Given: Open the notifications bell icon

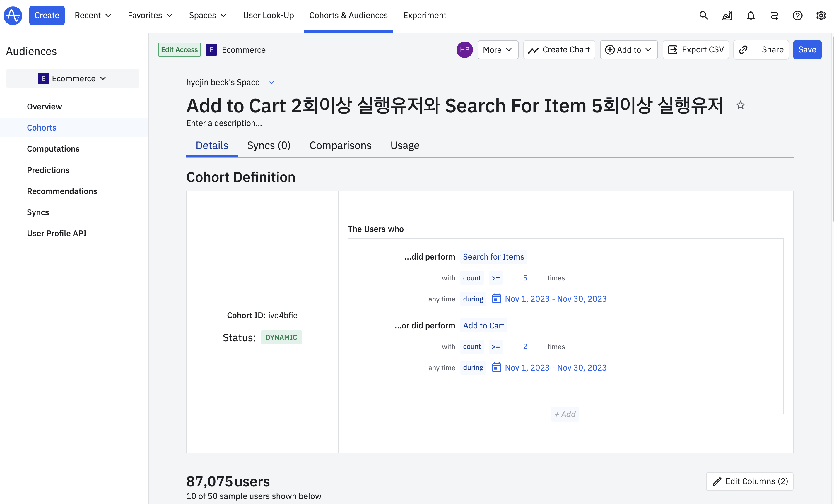Looking at the screenshot, I should click(x=751, y=15).
